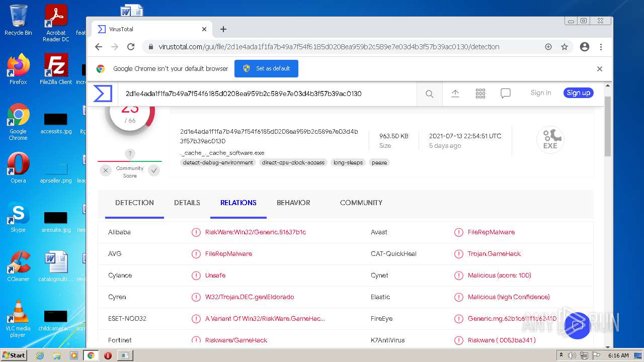The height and width of the screenshot is (362, 644).
Task: Click the Cylance Unsafe result
Action: pyautogui.click(x=215, y=276)
